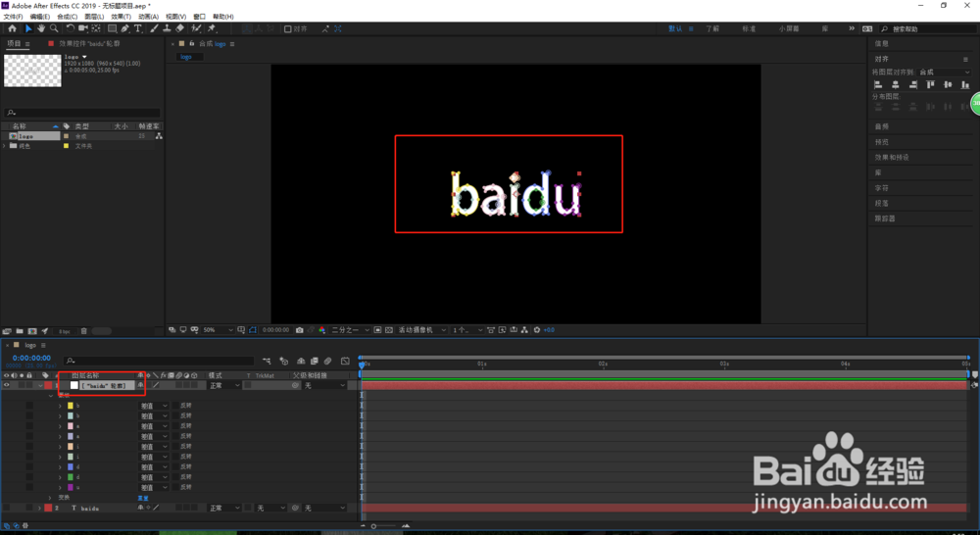Toggle mask and shape path visibility
Screen dimensions: 980x535
click(253, 330)
